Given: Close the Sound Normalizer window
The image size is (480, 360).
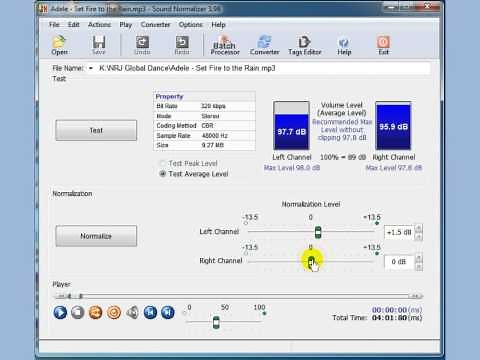Looking at the screenshot, I should 428,7.
